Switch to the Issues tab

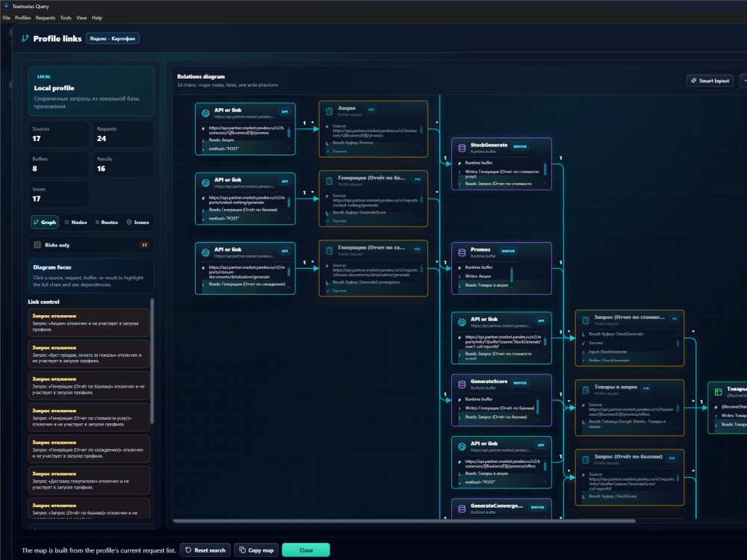137,222
